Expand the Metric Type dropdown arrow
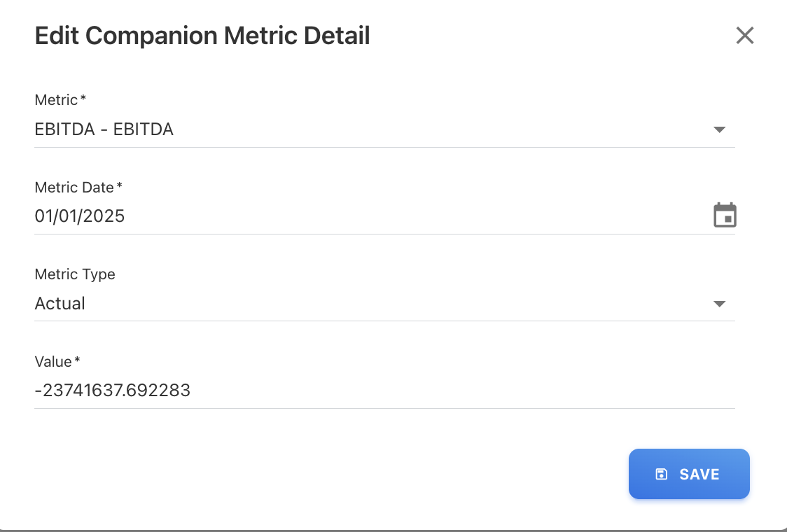The width and height of the screenshot is (787, 532). (719, 304)
